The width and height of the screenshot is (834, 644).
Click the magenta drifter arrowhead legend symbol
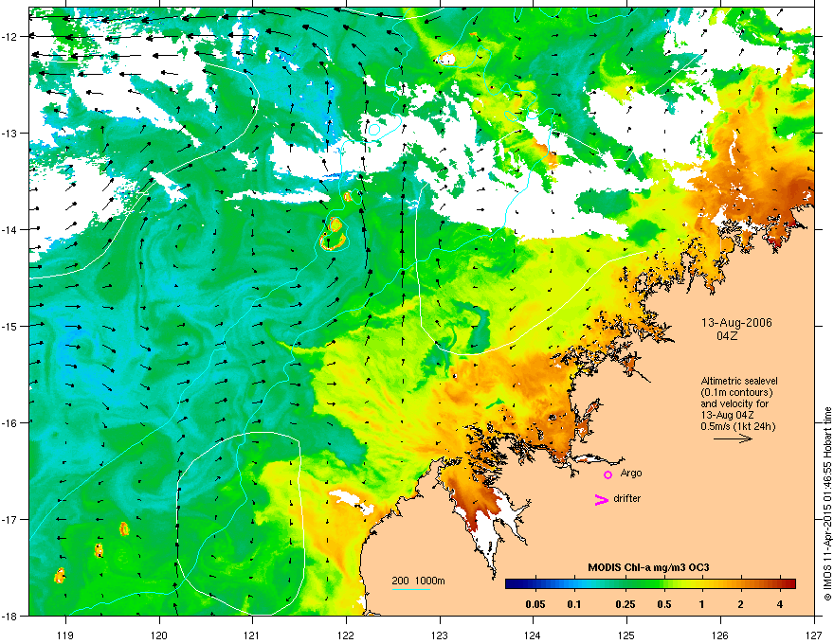(601, 499)
